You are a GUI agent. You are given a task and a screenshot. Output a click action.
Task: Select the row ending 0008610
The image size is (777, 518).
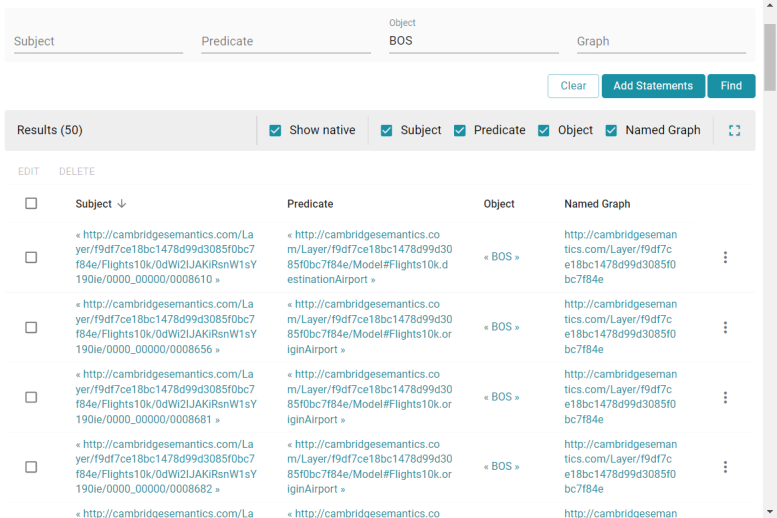point(31,257)
